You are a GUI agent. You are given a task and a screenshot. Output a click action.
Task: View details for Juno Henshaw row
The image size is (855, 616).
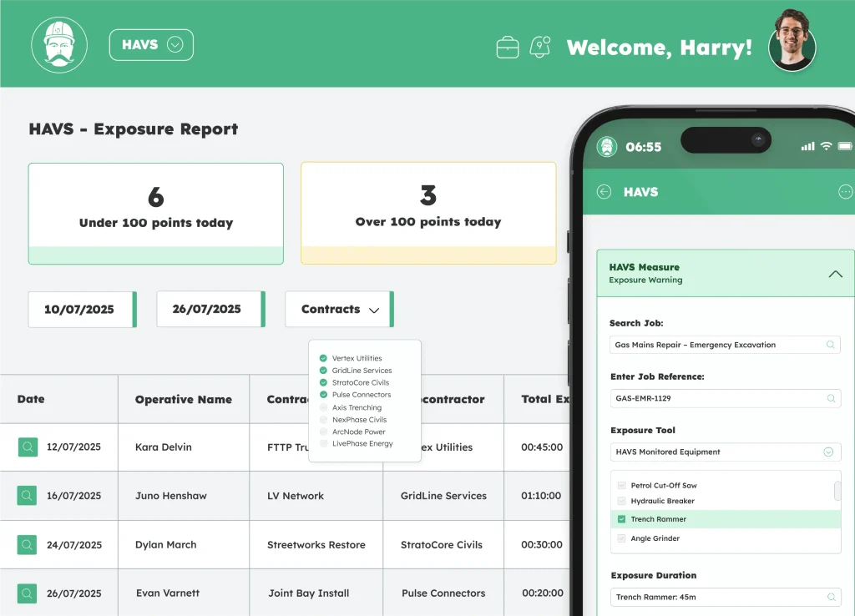click(x=27, y=496)
